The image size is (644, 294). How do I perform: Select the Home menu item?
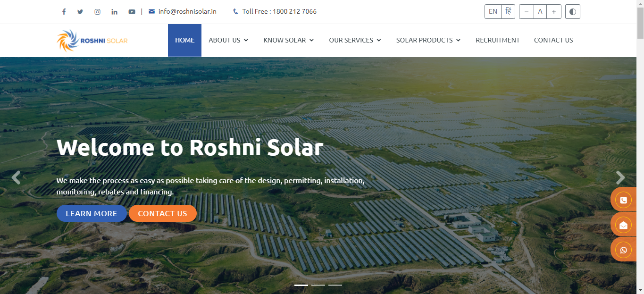point(185,40)
